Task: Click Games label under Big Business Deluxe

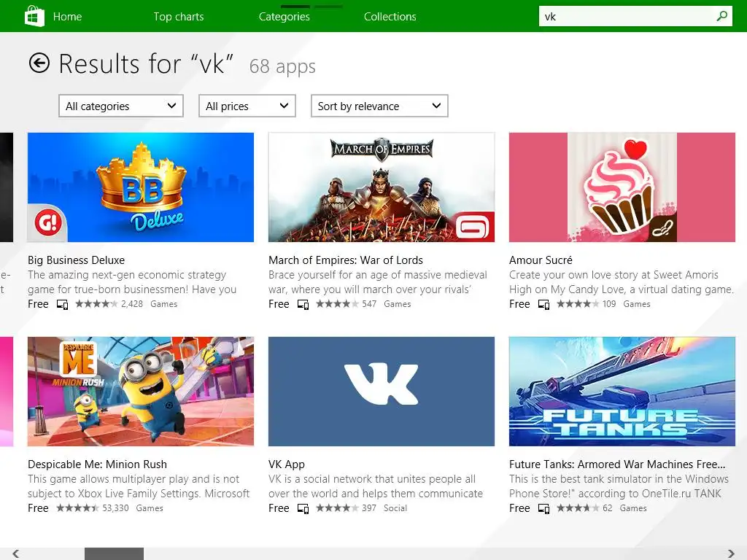Action: tap(164, 304)
